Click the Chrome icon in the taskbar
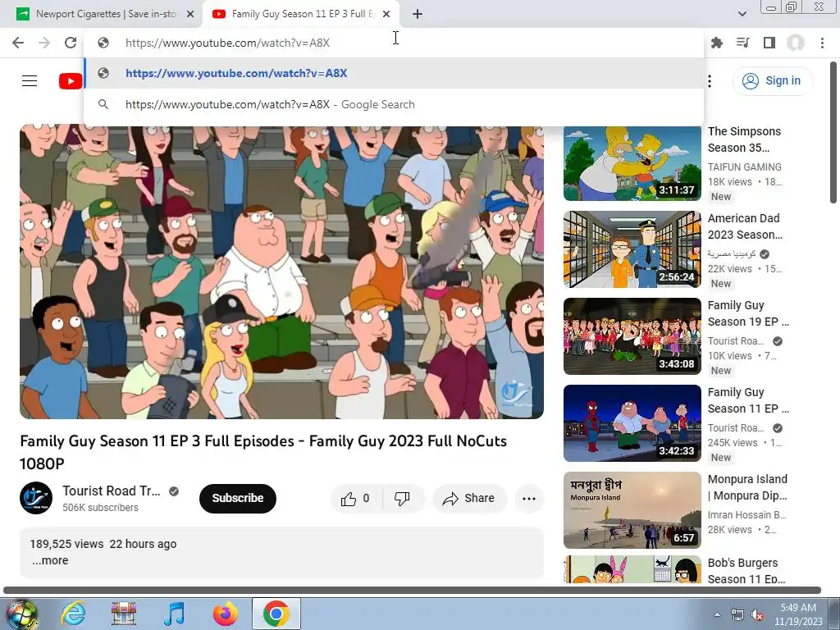This screenshot has height=630, width=840. [x=276, y=614]
